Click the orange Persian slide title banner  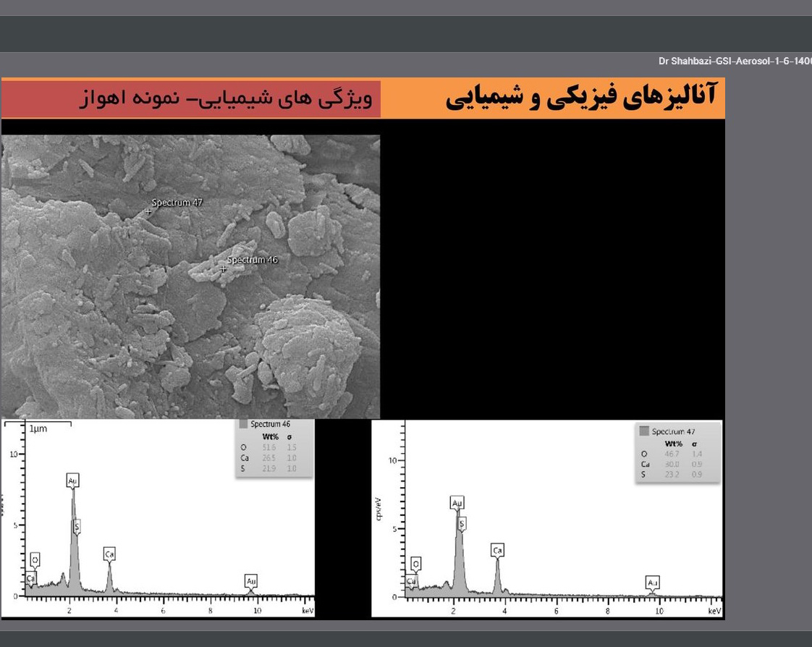(553, 98)
